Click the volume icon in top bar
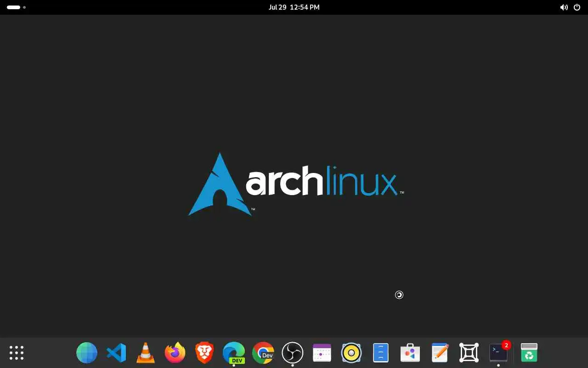The width and height of the screenshot is (588, 368). tap(564, 7)
